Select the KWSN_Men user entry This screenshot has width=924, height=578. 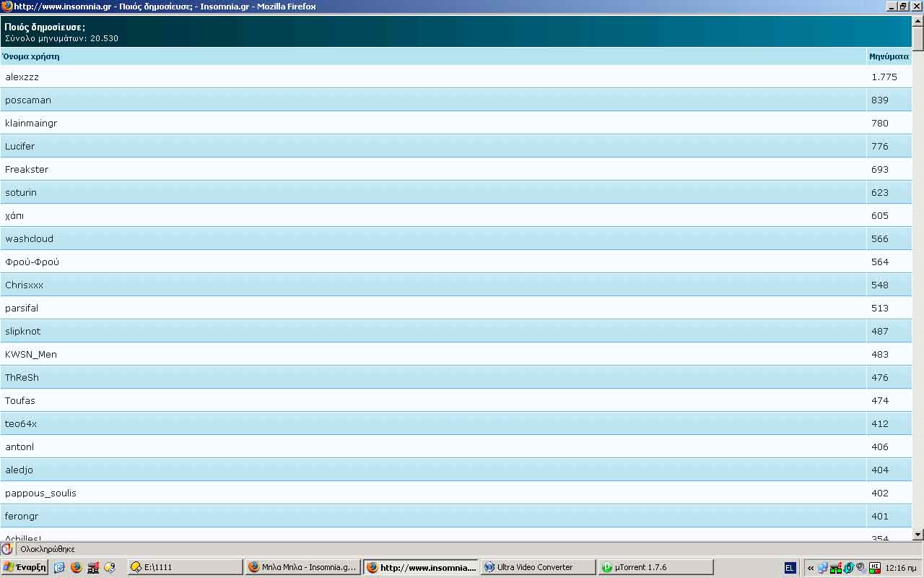coord(31,354)
